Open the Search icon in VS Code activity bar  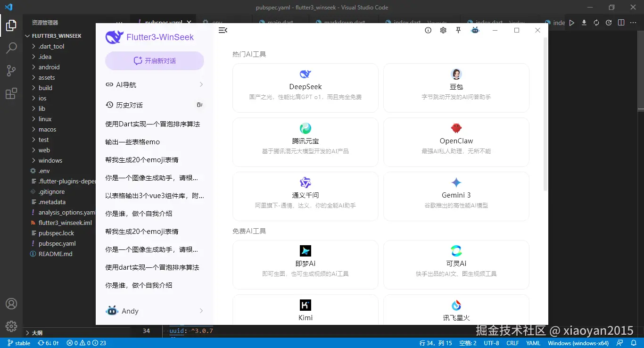12,48
